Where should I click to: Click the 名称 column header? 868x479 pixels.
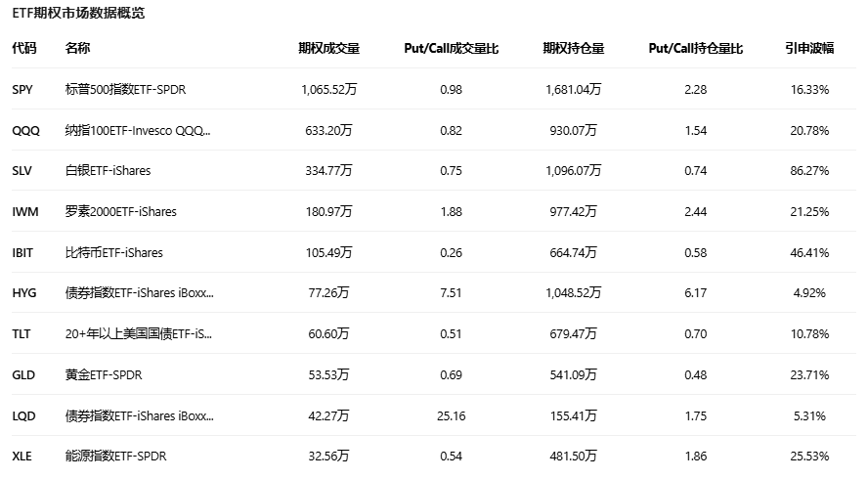[77, 48]
